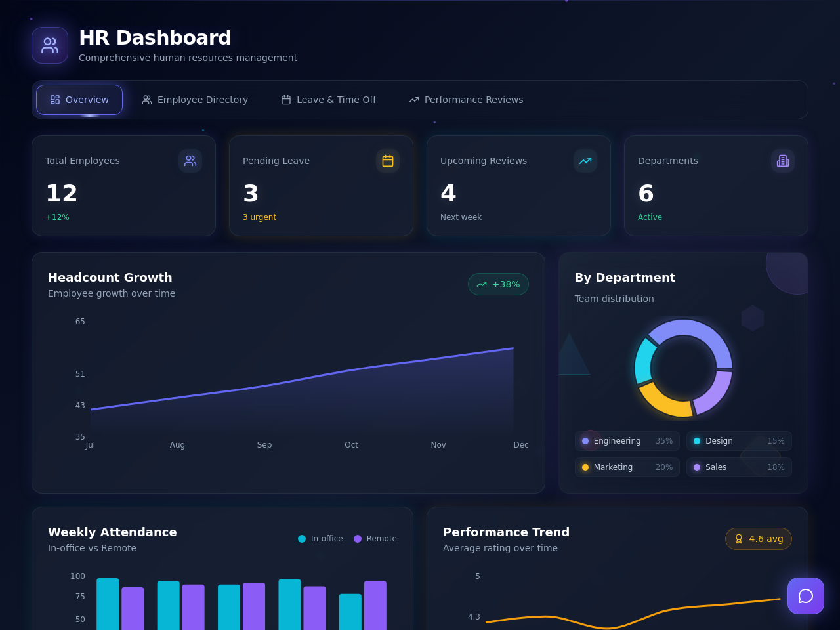Click the grid icon in Overview tab

(55, 100)
